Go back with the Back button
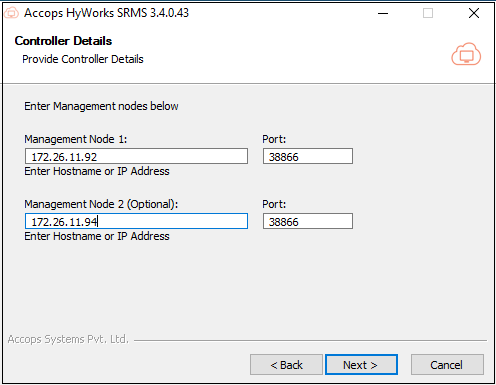496x385 pixels. [x=286, y=365]
